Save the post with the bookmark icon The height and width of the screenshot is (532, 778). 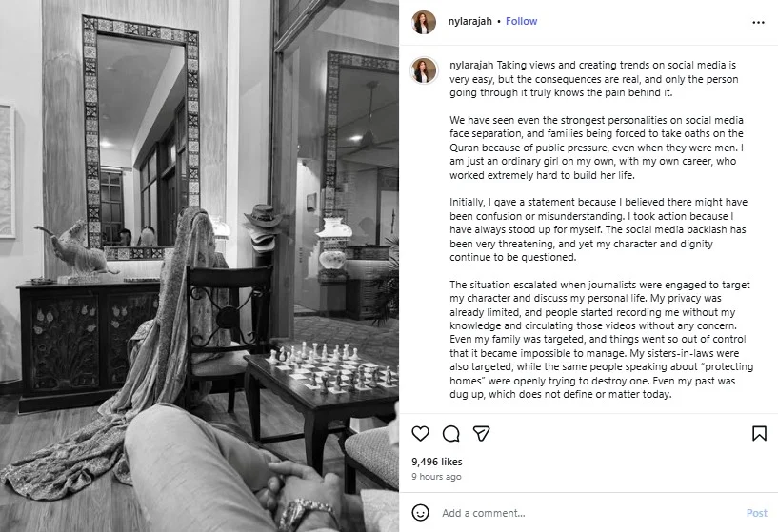pos(759,434)
